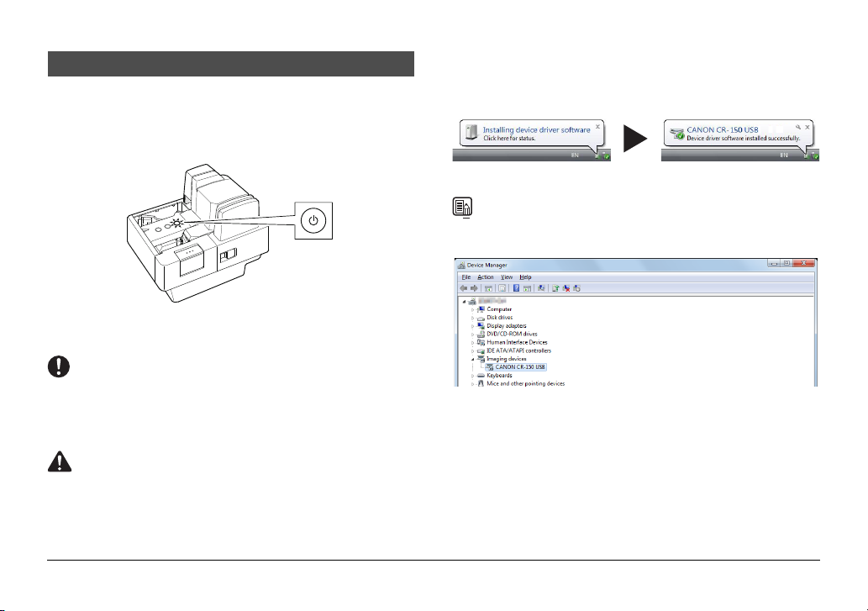Collapse the Imaging devices node
Viewport: 868px width, 611px height.
[473, 359]
